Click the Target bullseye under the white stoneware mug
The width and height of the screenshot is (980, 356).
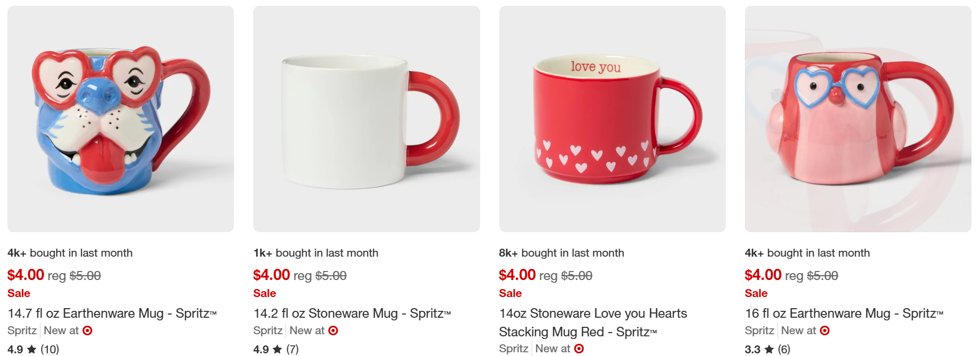333,330
